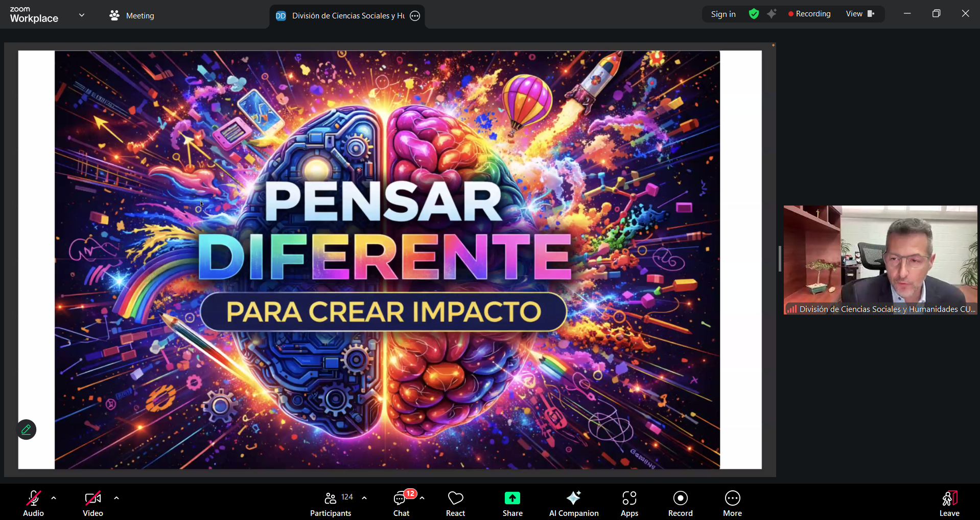Click the More options ellipsis icon
Viewport: 980px width, 520px height.
pos(732,499)
